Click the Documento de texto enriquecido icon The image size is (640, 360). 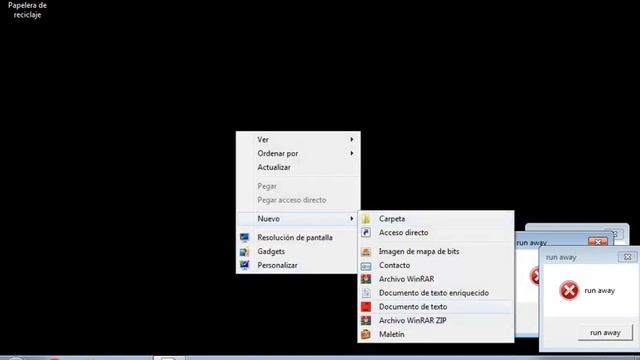click(x=366, y=293)
